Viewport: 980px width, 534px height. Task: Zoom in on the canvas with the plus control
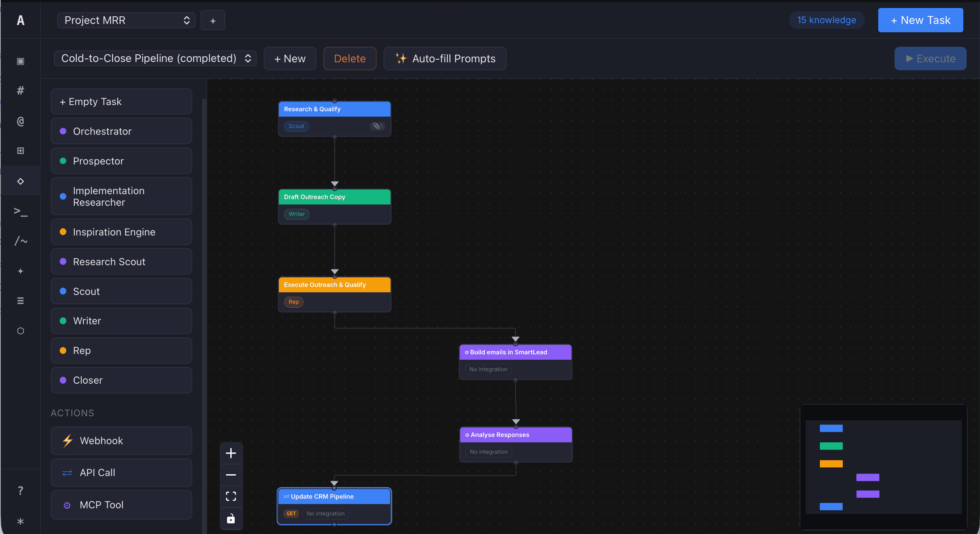[x=231, y=453]
